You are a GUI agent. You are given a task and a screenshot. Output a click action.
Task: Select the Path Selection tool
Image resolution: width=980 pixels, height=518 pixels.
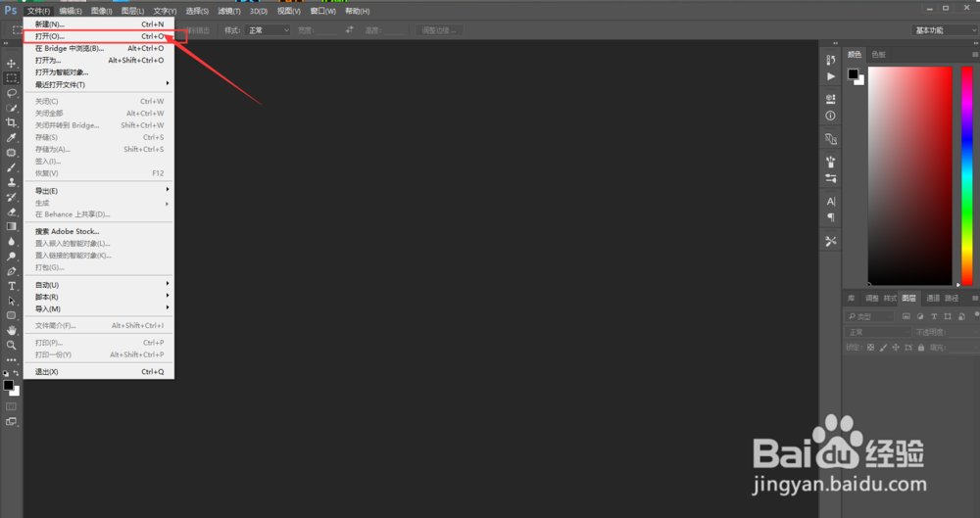(11, 301)
